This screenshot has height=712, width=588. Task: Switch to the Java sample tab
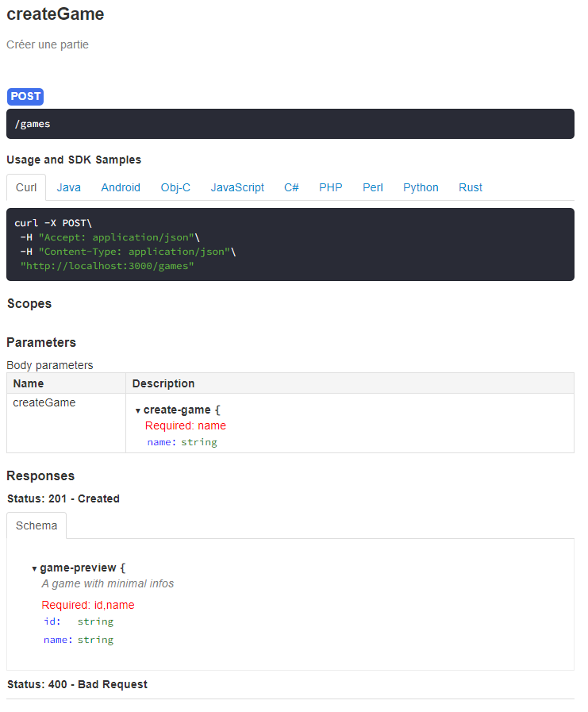point(69,187)
